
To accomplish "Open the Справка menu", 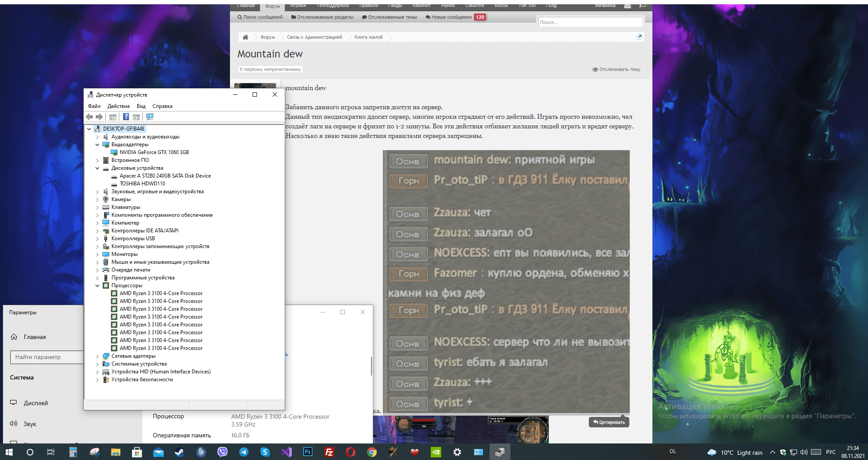I will (162, 106).
